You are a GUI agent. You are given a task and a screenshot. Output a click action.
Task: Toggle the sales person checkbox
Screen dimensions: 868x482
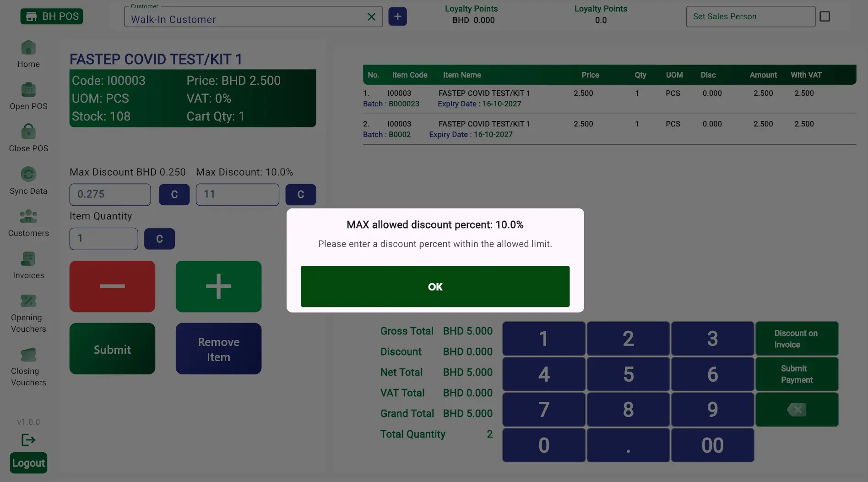pos(825,16)
